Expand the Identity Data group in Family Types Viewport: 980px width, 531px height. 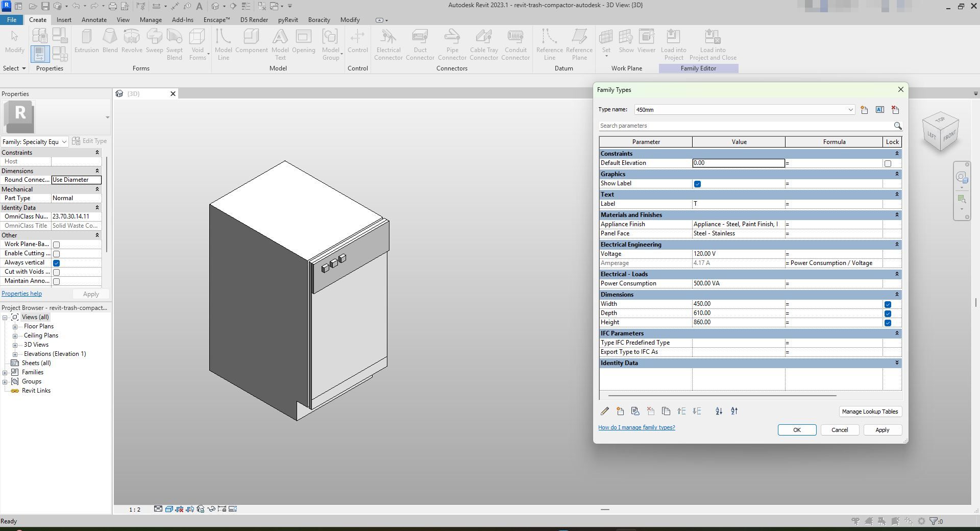(897, 363)
